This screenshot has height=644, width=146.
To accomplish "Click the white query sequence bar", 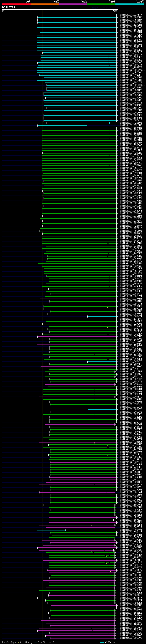I will pos(60,10).
